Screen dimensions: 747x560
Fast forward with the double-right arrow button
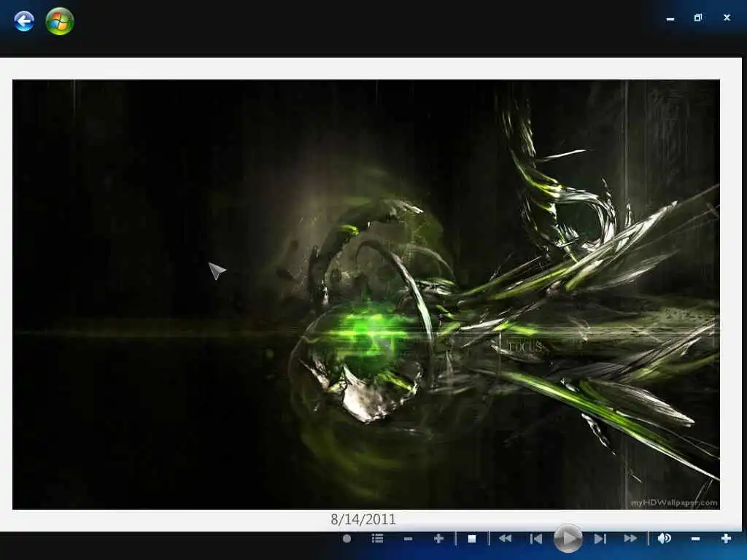click(x=630, y=539)
